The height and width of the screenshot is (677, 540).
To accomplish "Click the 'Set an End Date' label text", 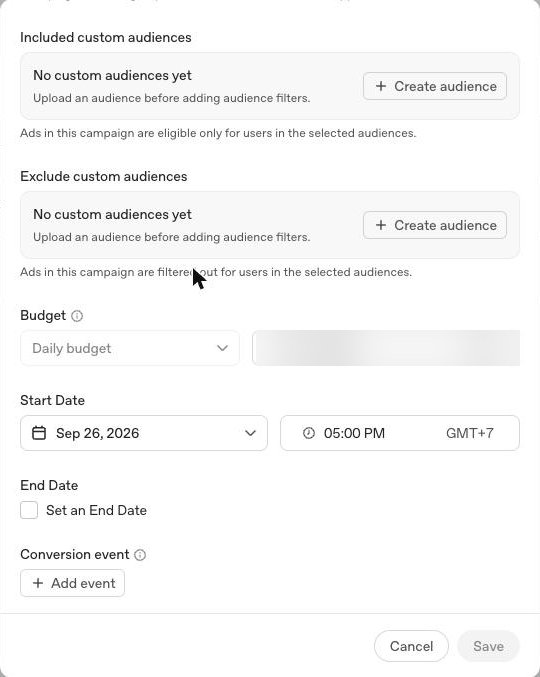I will click(96, 510).
